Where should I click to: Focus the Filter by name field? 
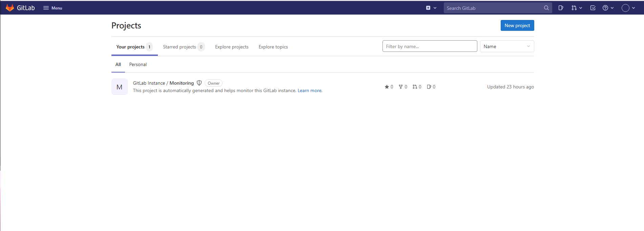click(x=430, y=46)
